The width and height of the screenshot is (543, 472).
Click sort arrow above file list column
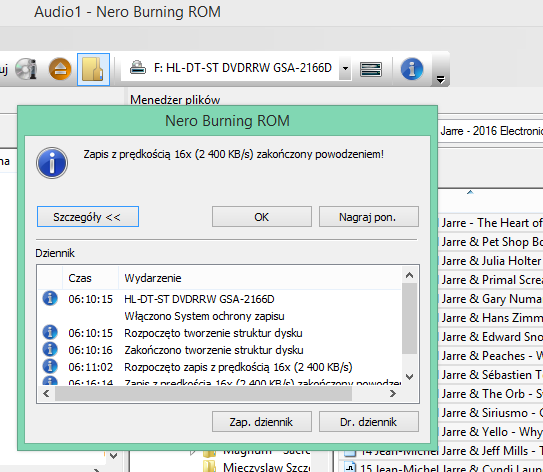pos(470,192)
